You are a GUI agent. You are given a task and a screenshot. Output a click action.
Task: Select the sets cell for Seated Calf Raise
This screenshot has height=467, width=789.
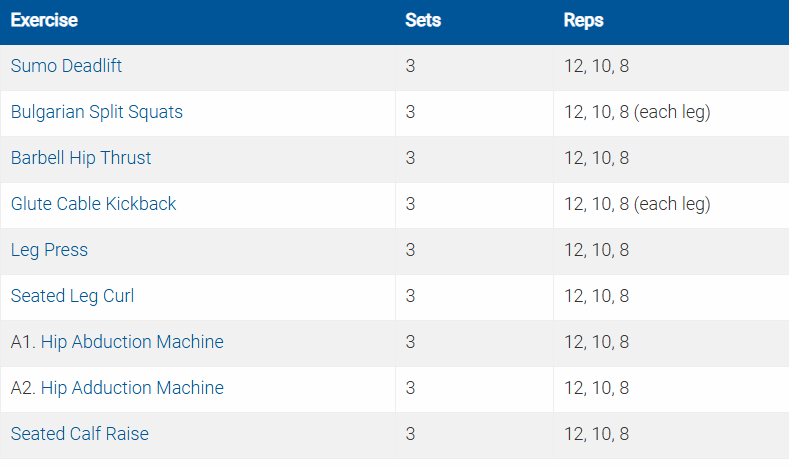coord(411,434)
